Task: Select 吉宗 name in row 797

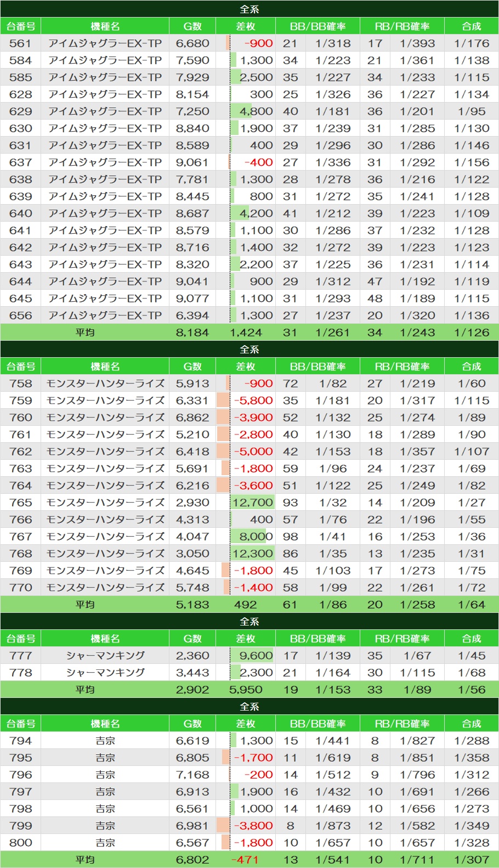Action: [x=105, y=792]
